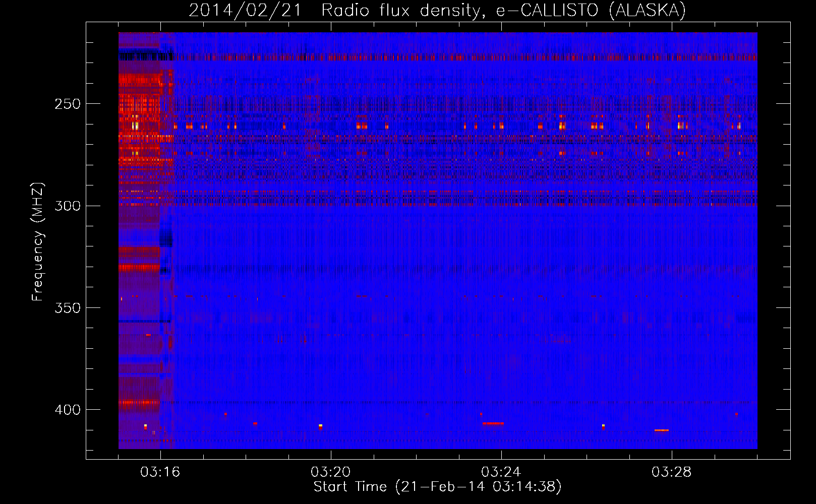Click the 03:16 time tick label

pos(160,472)
